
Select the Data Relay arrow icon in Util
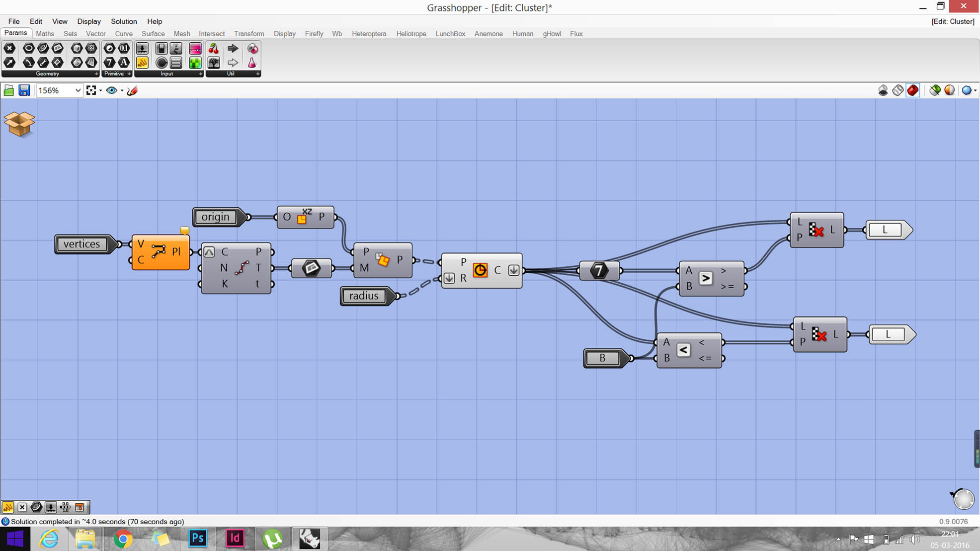pos(233,48)
